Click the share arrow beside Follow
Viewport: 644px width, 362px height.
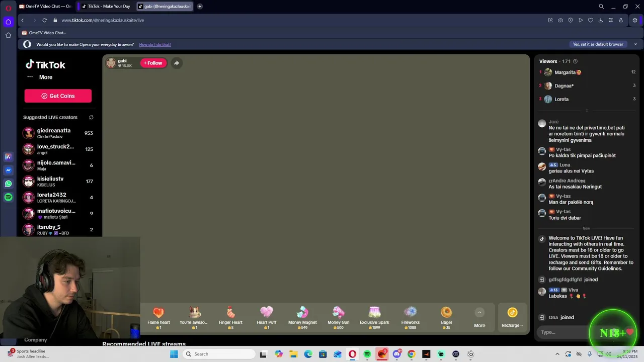coord(177,63)
